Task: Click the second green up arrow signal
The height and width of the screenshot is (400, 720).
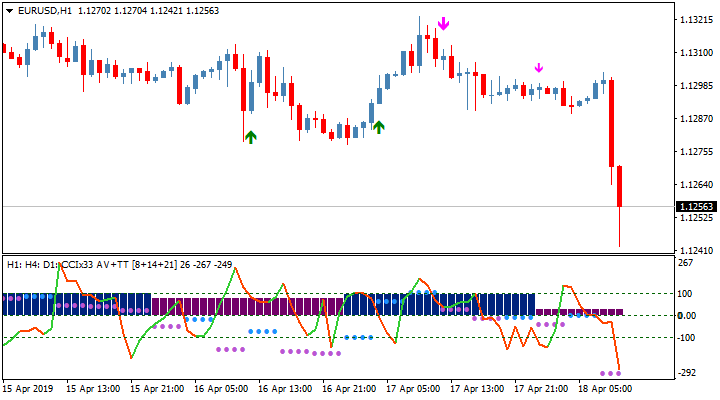Action: [378, 126]
